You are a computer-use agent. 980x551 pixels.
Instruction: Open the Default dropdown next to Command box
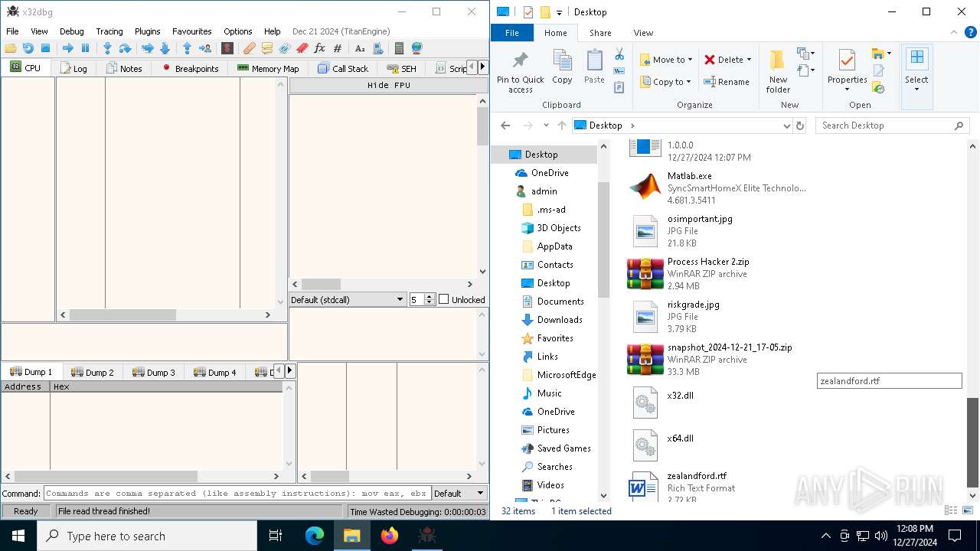(459, 493)
